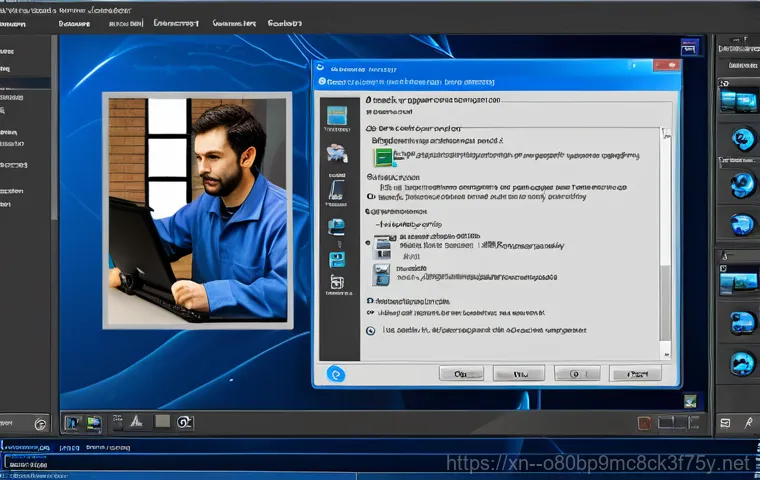Click the tilted tablet icon in dialog sidebar
Image resolution: width=760 pixels, height=480 pixels.
pos(337,190)
